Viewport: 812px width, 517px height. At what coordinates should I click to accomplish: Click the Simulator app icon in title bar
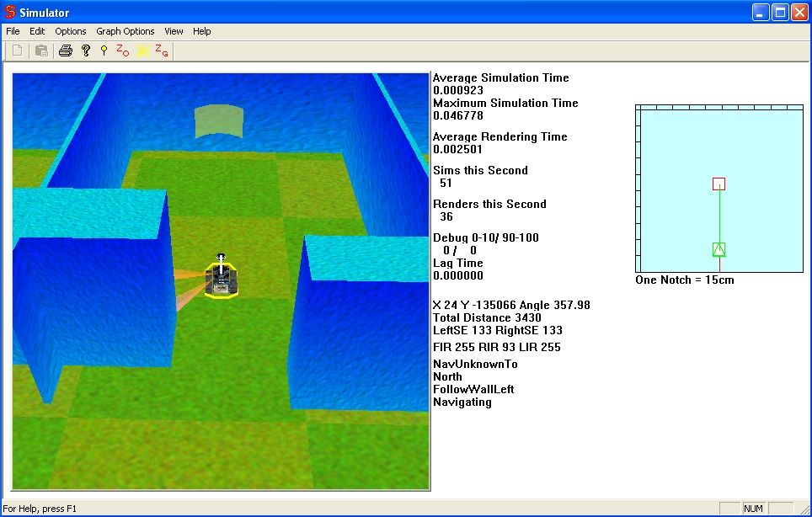click(10, 13)
